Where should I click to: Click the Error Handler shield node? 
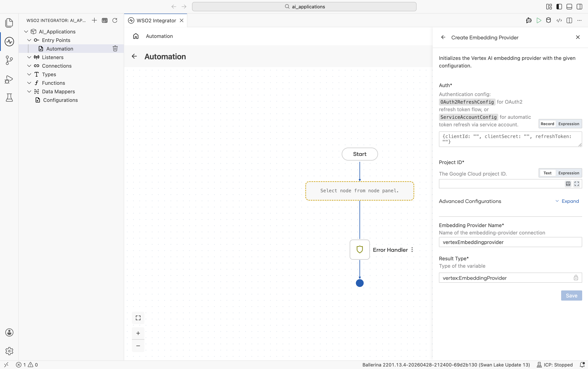pyautogui.click(x=360, y=249)
